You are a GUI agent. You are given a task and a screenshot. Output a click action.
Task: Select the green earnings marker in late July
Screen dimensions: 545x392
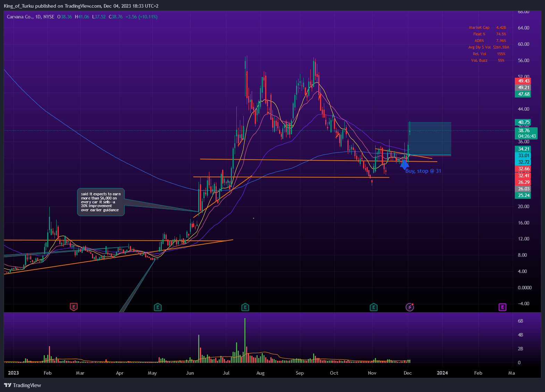pyautogui.click(x=245, y=307)
